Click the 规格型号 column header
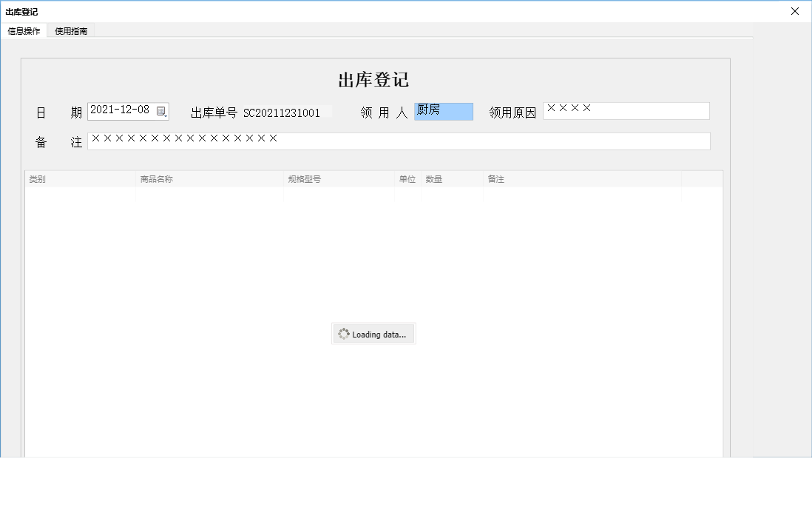Image resolution: width=812 pixels, height=527 pixels. point(306,178)
